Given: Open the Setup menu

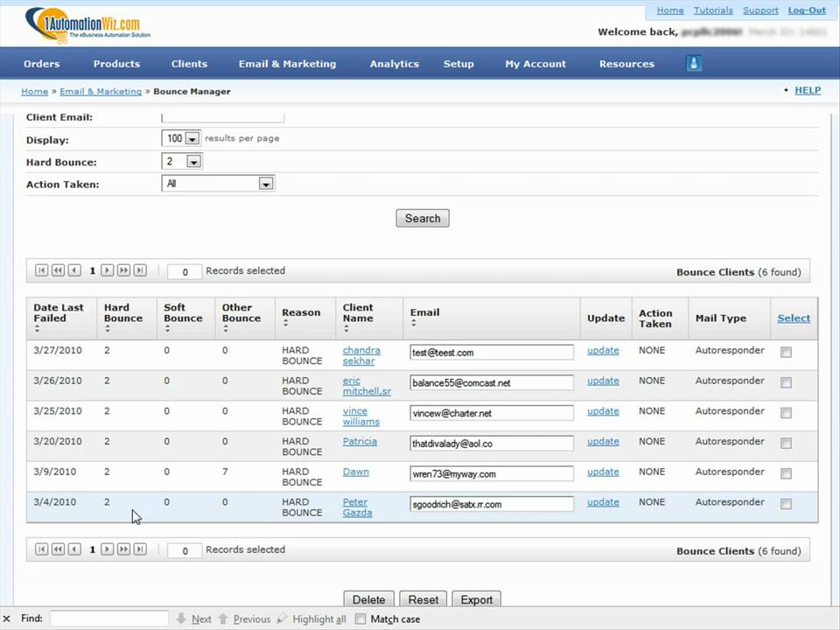Looking at the screenshot, I should point(458,64).
